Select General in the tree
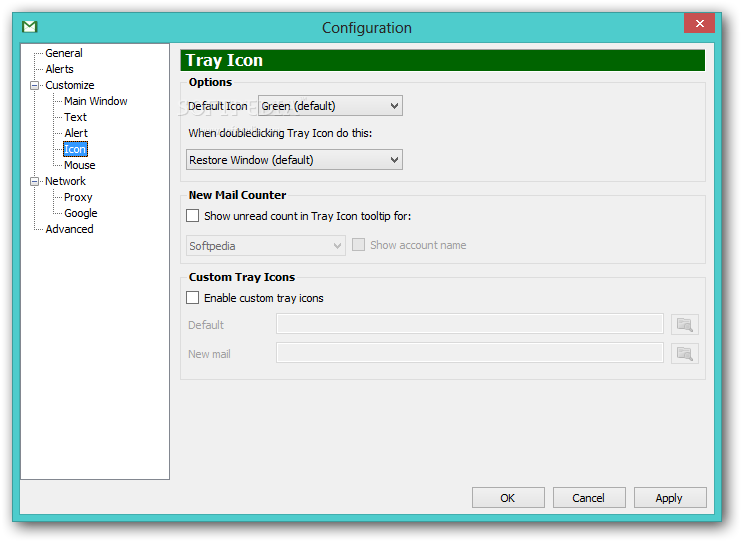 click(x=63, y=53)
